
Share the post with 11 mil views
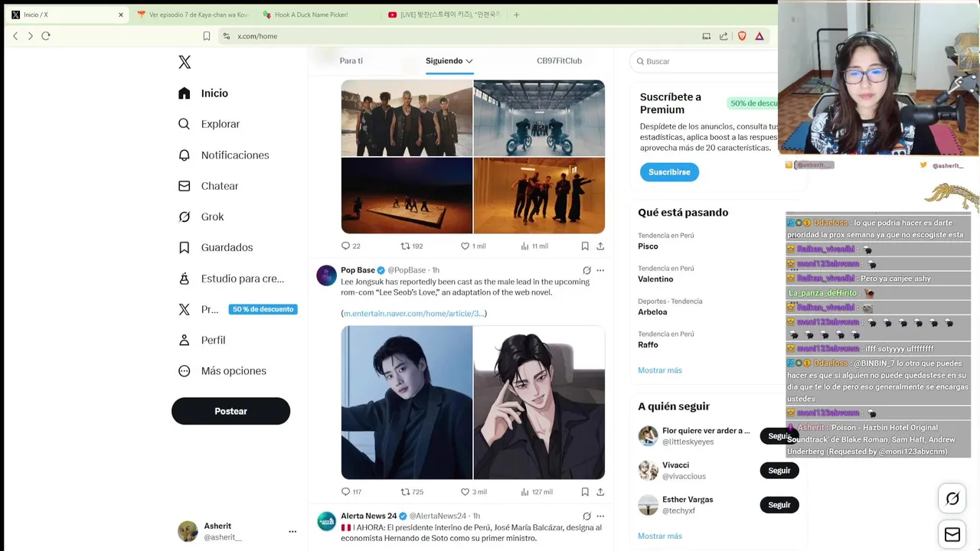[600, 246]
